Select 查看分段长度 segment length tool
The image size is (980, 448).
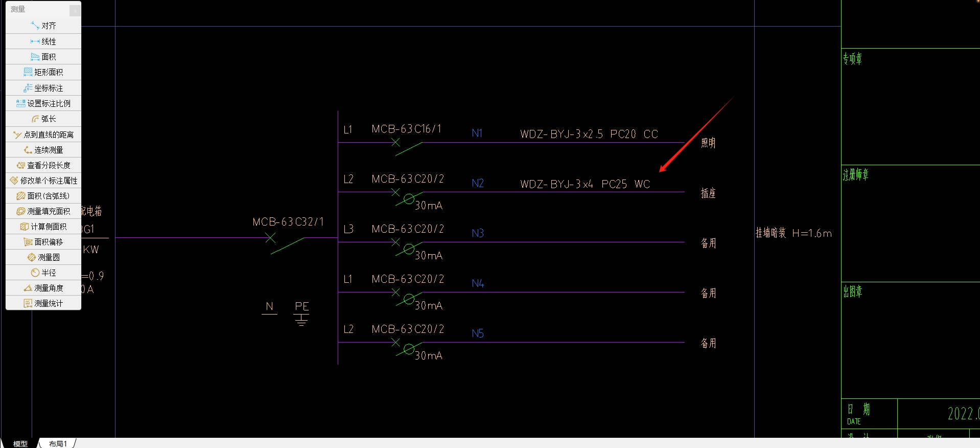tap(43, 165)
